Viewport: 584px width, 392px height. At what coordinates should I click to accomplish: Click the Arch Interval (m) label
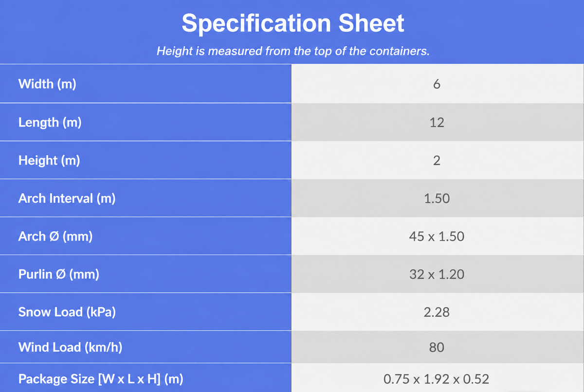tap(67, 198)
